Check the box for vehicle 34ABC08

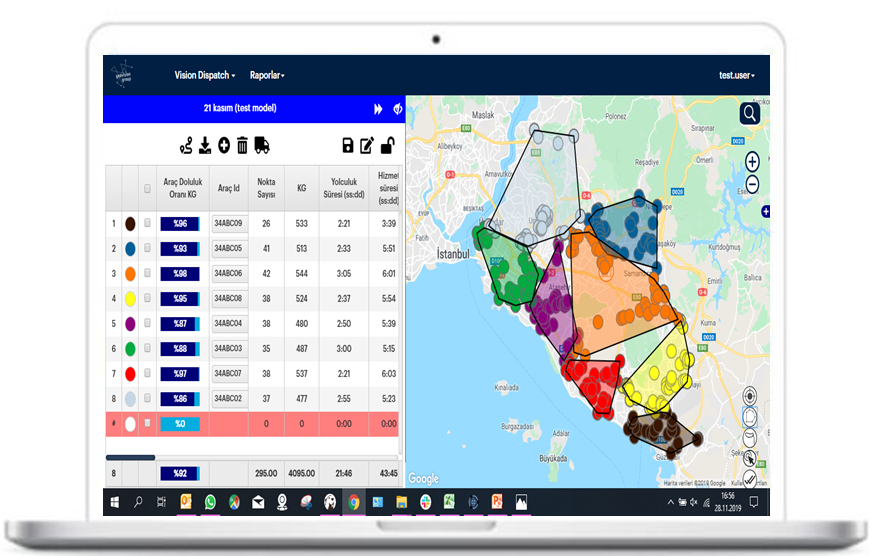pyautogui.click(x=147, y=298)
